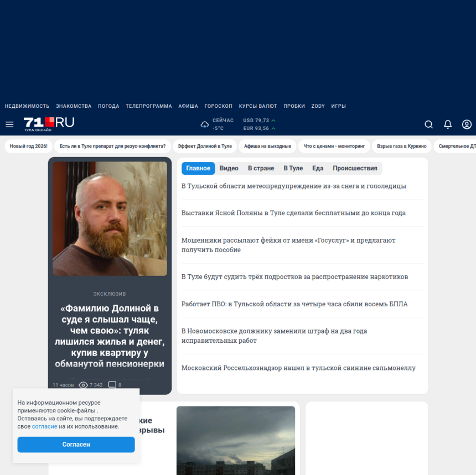Click the Эффект Долиной в Туле chip
This screenshot has width=476, height=475.
205,146
